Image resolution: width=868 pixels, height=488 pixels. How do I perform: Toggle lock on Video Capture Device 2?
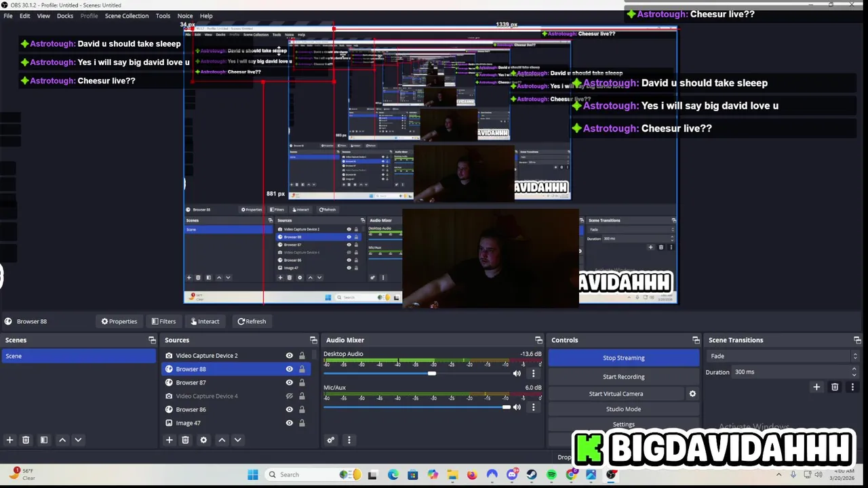[x=302, y=356]
